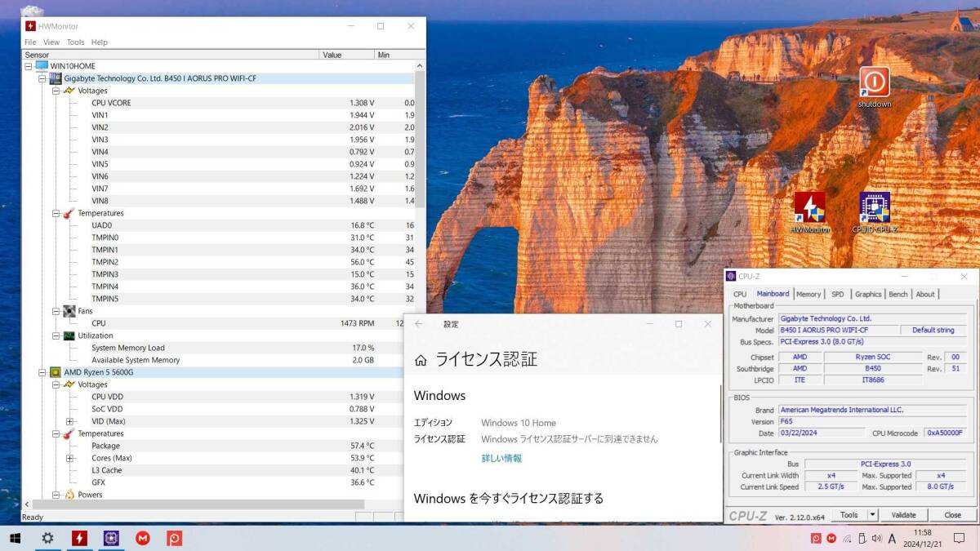Click the Fans icon in HWMonitor tree
Image resolution: width=980 pixels, height=551 pixels.
click(69, 311)
